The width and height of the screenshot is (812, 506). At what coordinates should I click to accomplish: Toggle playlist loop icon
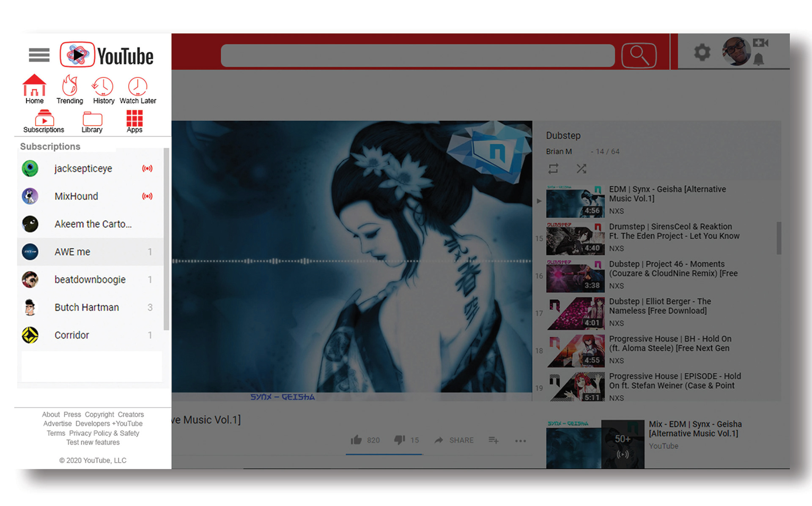[553, 169]
